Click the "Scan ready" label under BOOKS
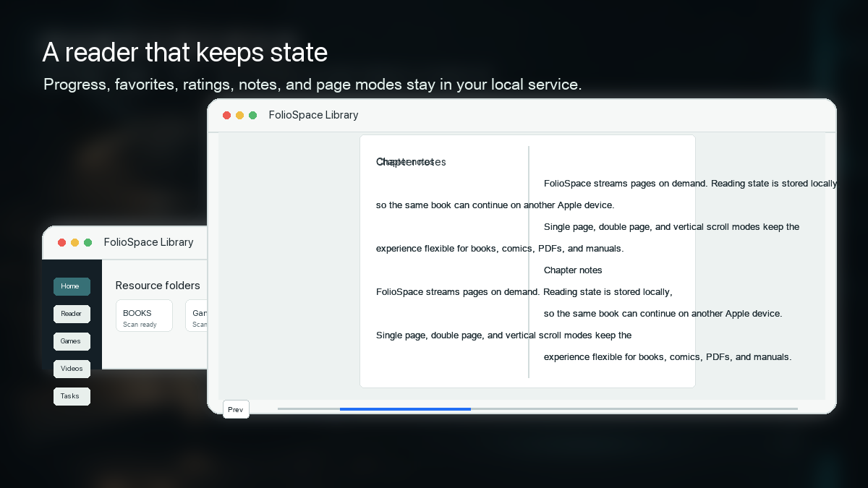This screenshot has width=868, height=488. click(140, 325)
